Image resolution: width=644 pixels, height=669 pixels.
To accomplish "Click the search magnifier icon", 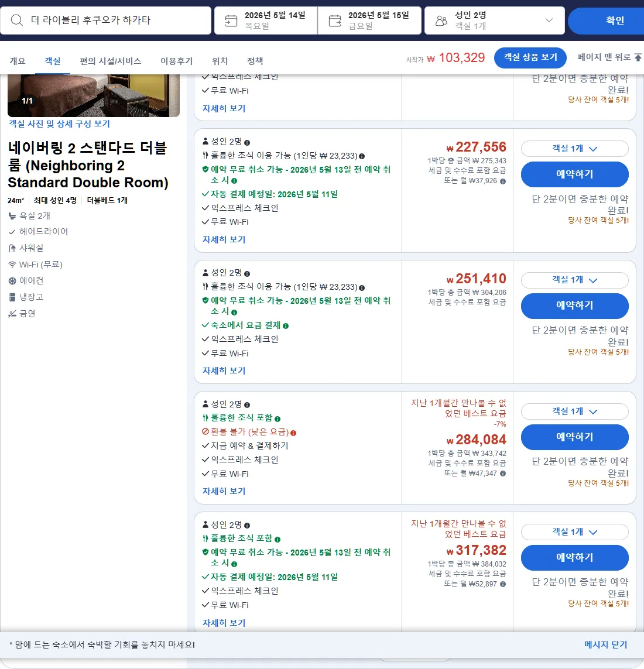I will [16, 20].
